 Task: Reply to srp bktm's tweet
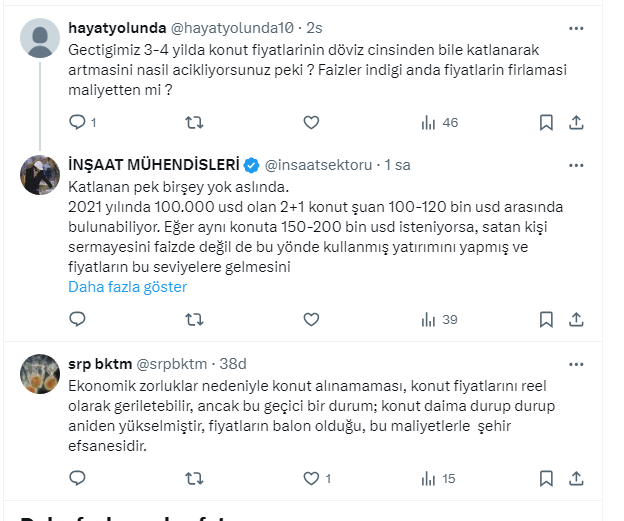pyautogui.click(x=78, y=479)
